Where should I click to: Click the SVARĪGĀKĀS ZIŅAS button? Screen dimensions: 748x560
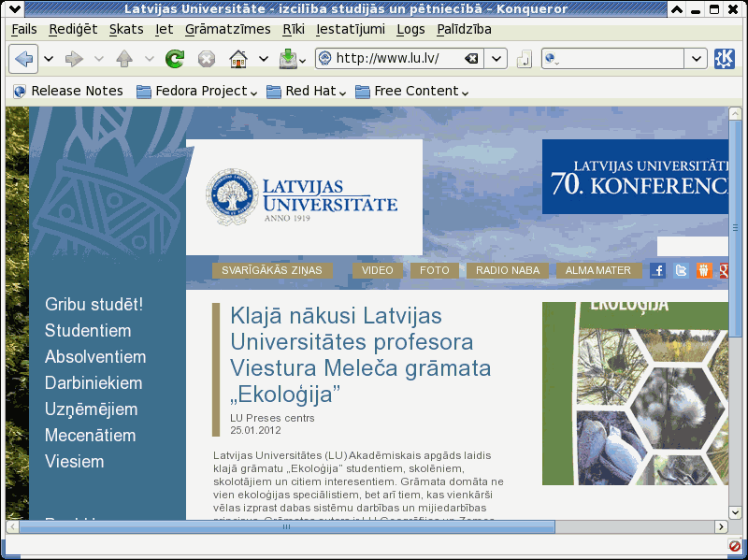(272, 270)
